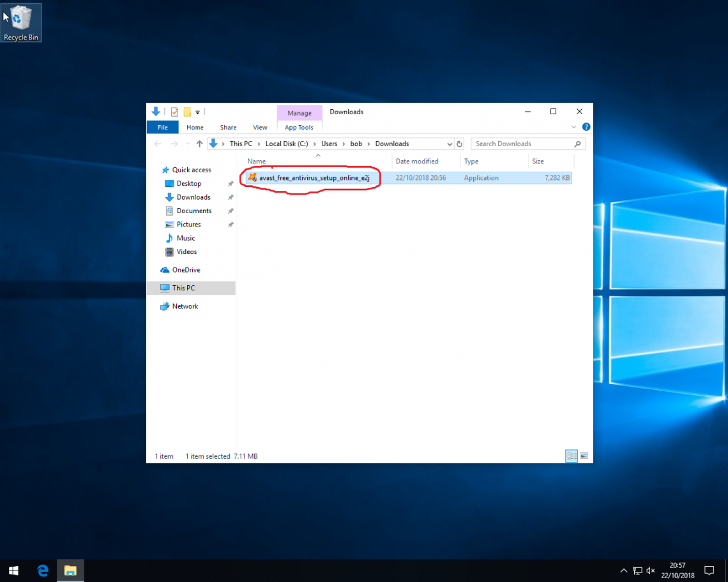Open Documents in the navigation pane
The height and width of the screenshot is (582, 728).
click(194, 211)
